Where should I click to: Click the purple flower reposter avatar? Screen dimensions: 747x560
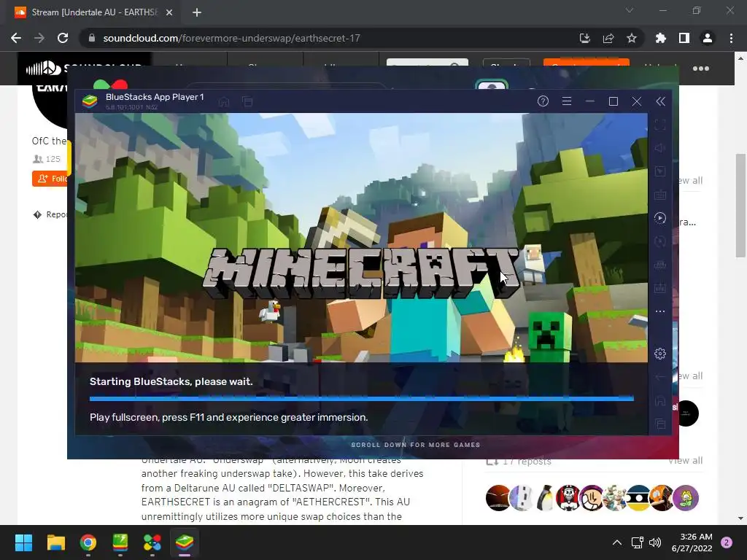tap(686, 497)
